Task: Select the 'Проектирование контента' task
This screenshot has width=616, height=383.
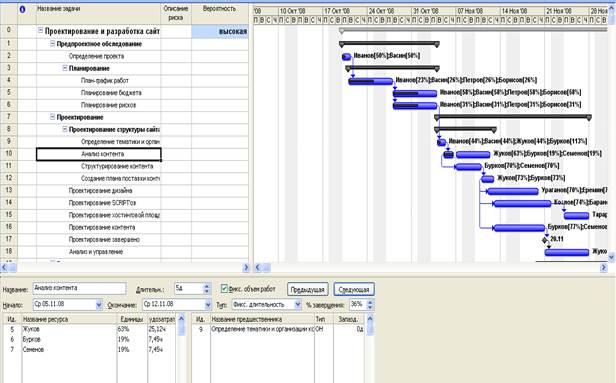Action: [102, 227]
